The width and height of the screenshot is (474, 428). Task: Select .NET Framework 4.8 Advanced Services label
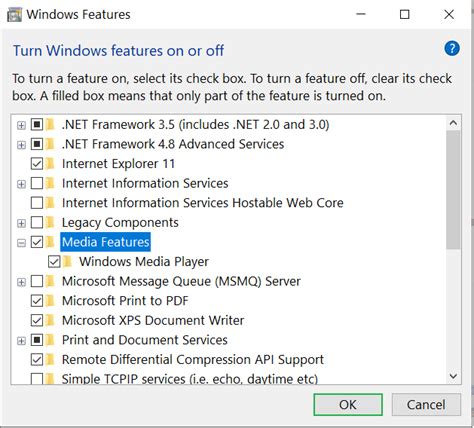(x=173, y=144)
